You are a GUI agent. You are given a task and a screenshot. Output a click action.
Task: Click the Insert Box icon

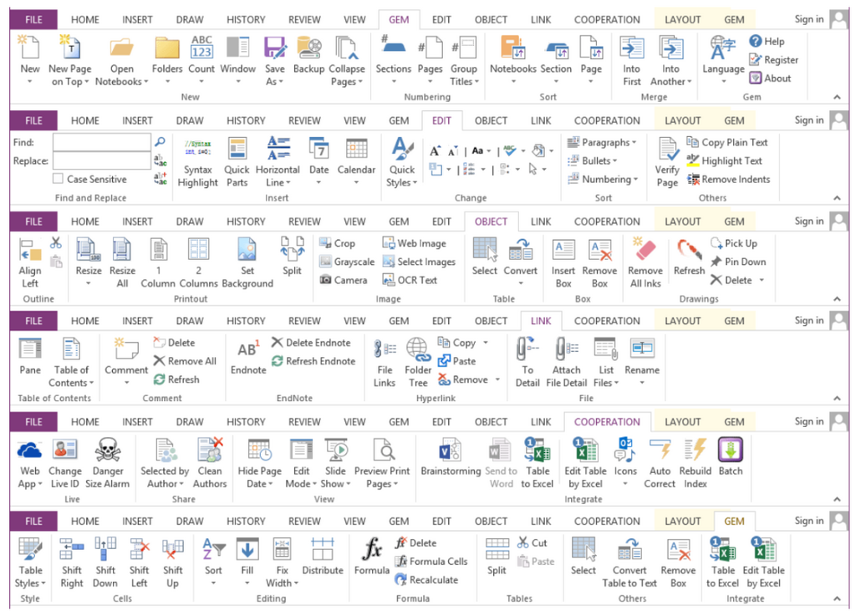(563, 250)
